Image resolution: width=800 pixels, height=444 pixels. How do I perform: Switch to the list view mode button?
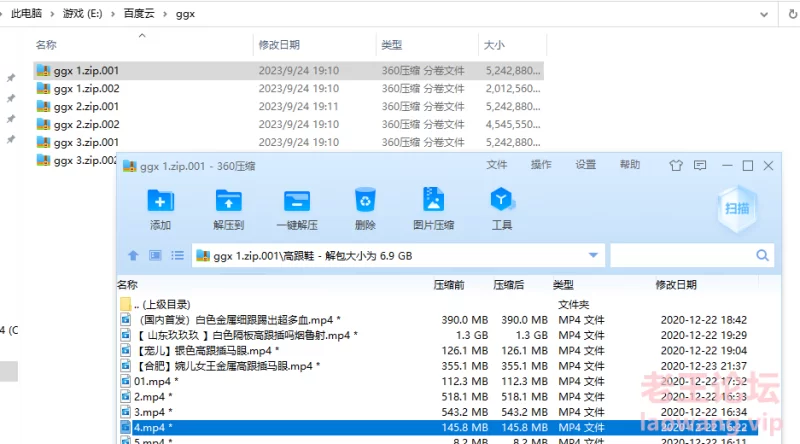click(177, 255)
